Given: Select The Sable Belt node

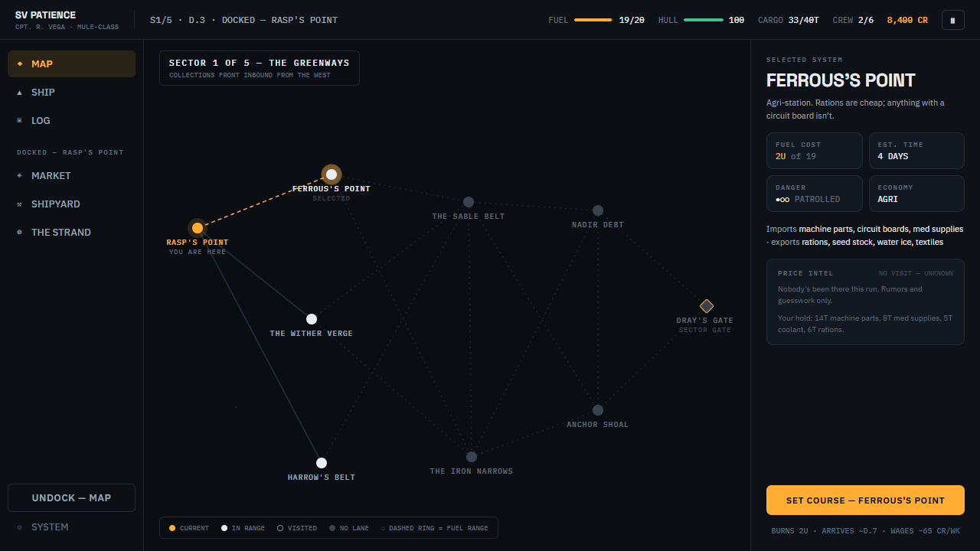Looking at the screenshot, I should [x=469, y=202].
